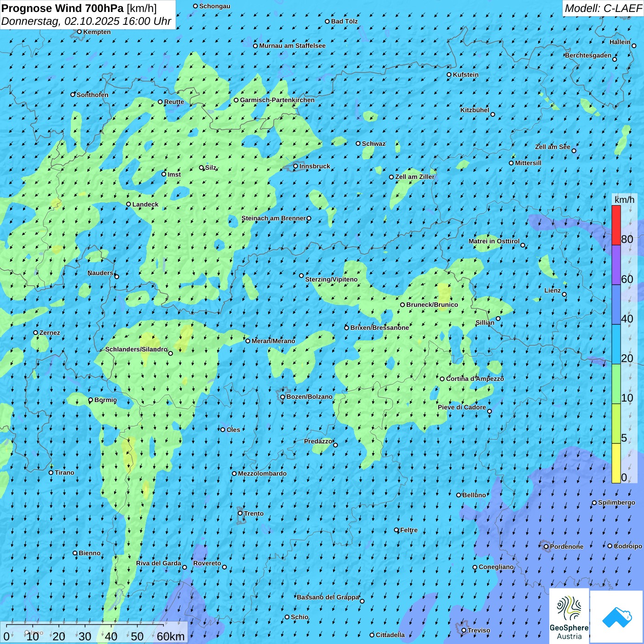Click the 'Prognose Wind 700hPa' title text
644x644 pixels.
click(63, 8)
